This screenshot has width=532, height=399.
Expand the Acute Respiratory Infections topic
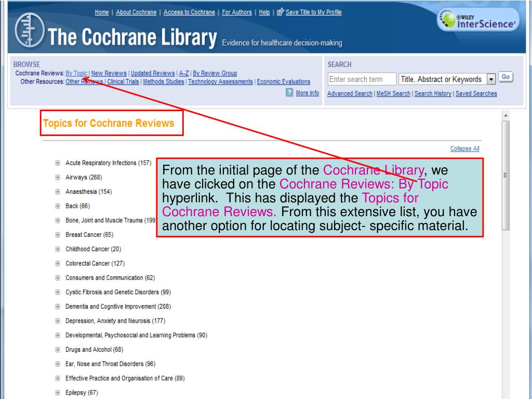click(58, 163)
